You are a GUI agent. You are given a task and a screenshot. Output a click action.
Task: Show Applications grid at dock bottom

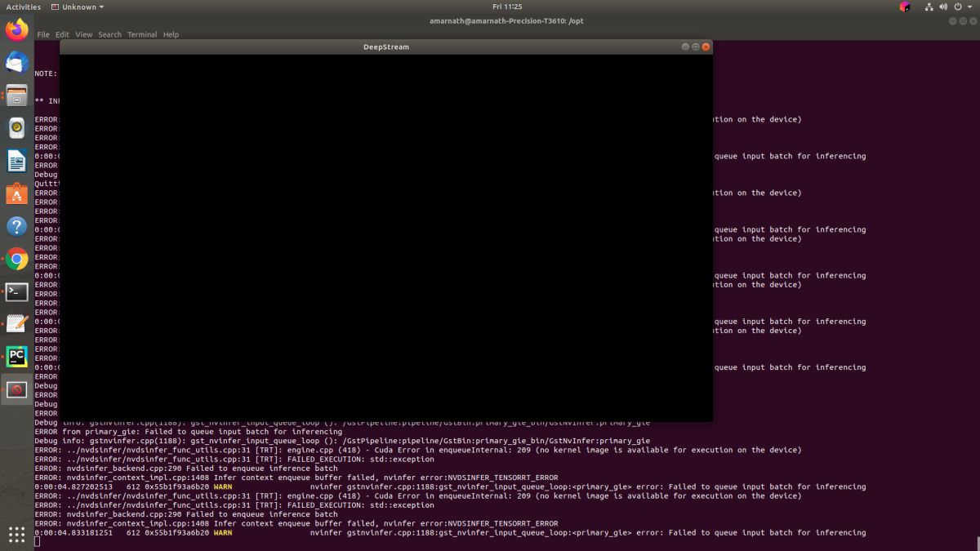click(x=16, y=535)
